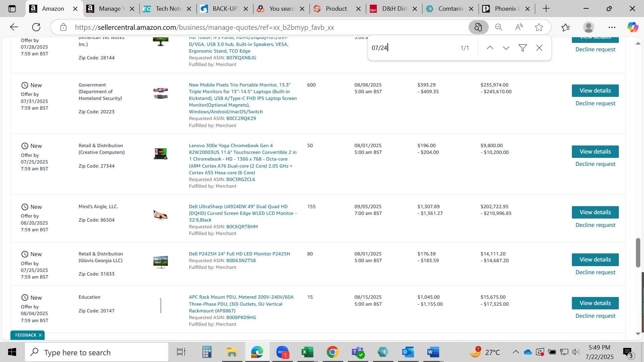Click the page vertical scrollbar thumb
The width and height of the screenshot is (644, 362).
tap(638, 252)
